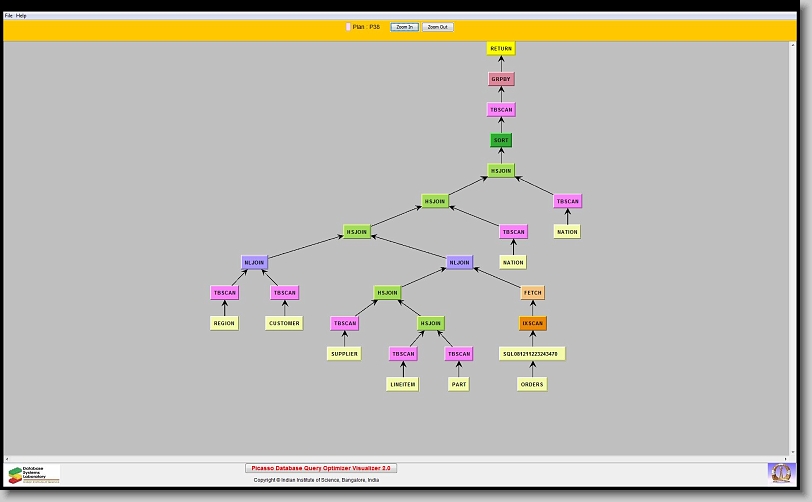Click the NLJOIN node above REGION and CUSTOMER

click(x=255, y=263)
